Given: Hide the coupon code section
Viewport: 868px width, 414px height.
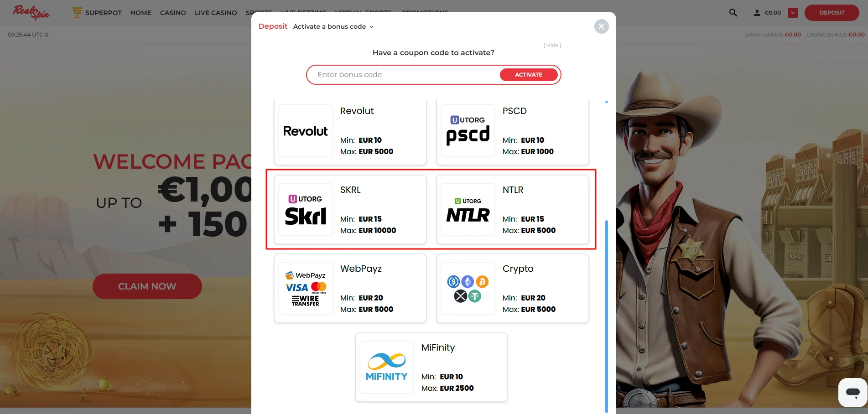Looking at the screenshot, I should coord(552,45).
